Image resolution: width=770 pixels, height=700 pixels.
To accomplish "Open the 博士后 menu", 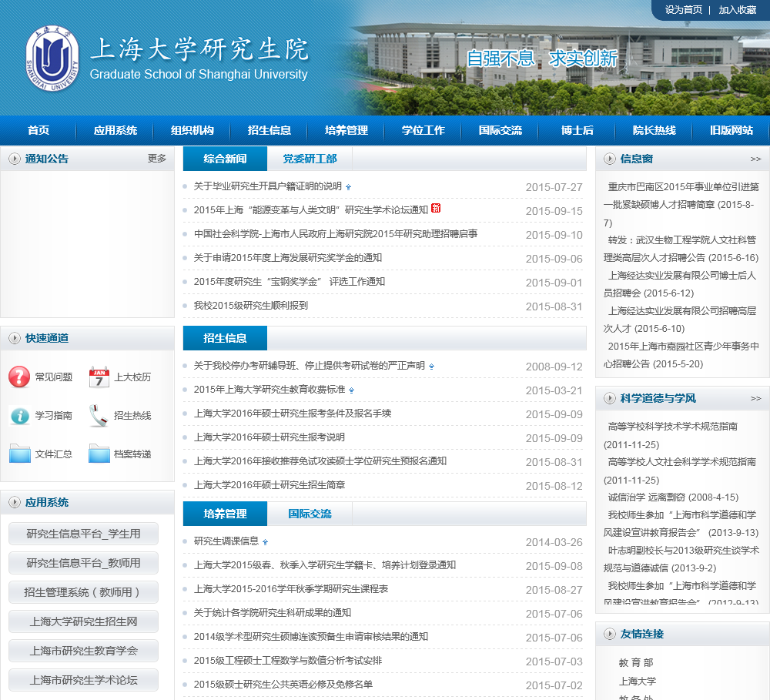I will tap(577, 130).
